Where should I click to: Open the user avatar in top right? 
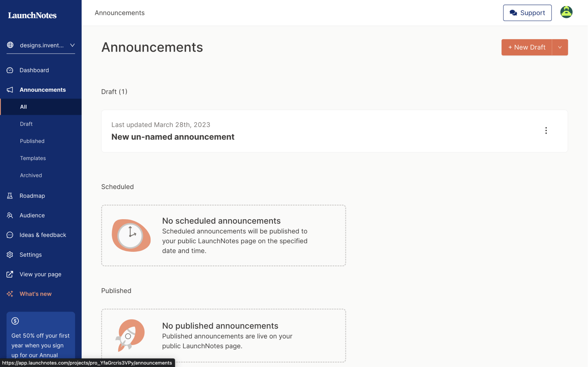pyautogui.click(x=566, y=13)
